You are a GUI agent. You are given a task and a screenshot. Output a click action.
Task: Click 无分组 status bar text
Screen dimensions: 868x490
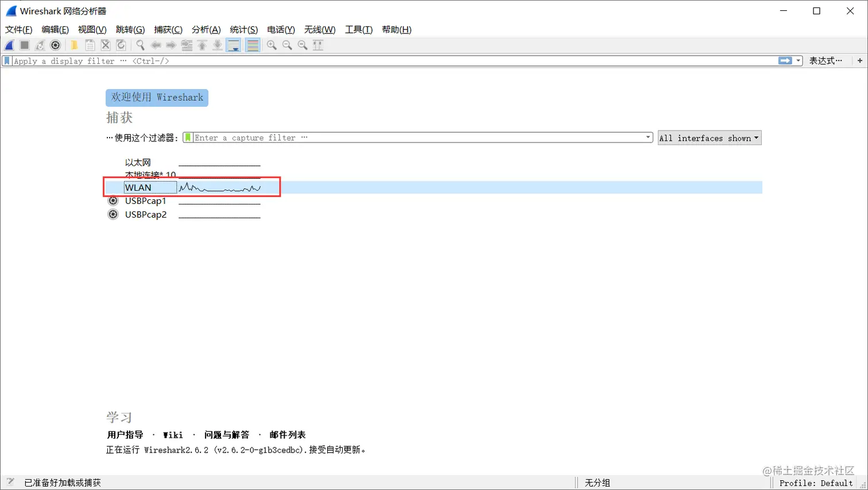[597, 483]
